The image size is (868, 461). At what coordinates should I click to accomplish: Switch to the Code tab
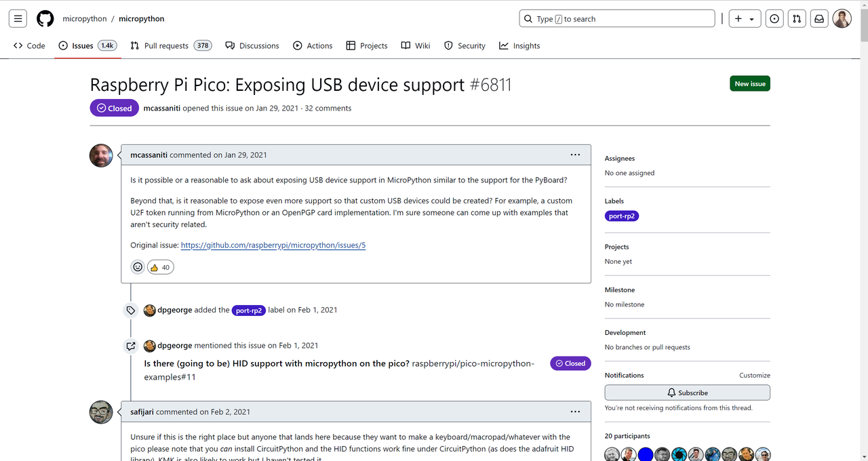(29, 45)
